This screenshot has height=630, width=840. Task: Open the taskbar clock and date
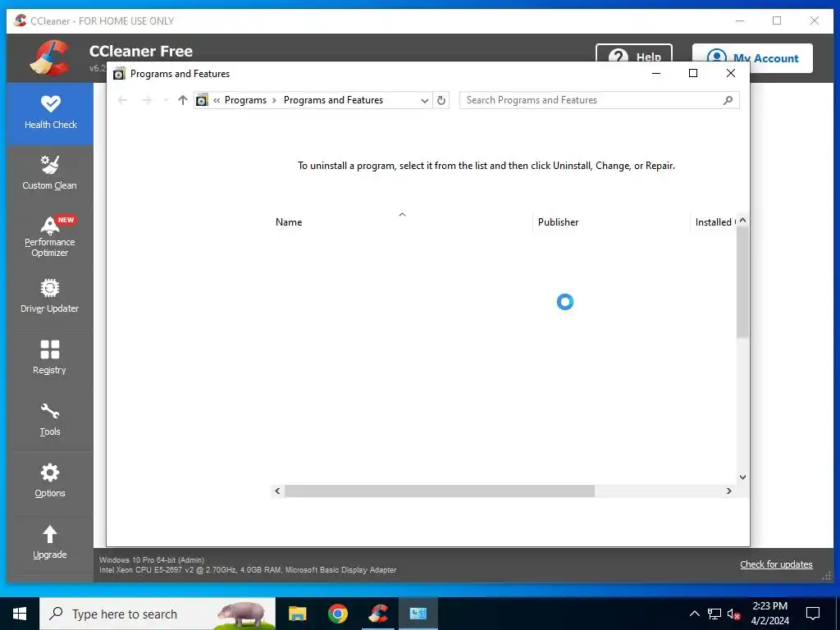click(x=769, y=614)
